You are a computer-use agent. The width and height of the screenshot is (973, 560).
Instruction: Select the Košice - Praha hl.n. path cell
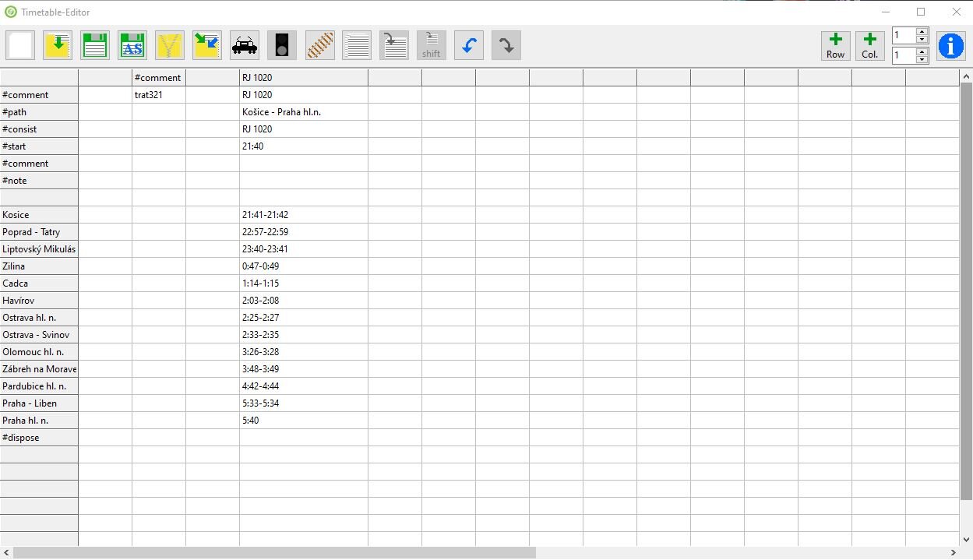pos(303,112)
